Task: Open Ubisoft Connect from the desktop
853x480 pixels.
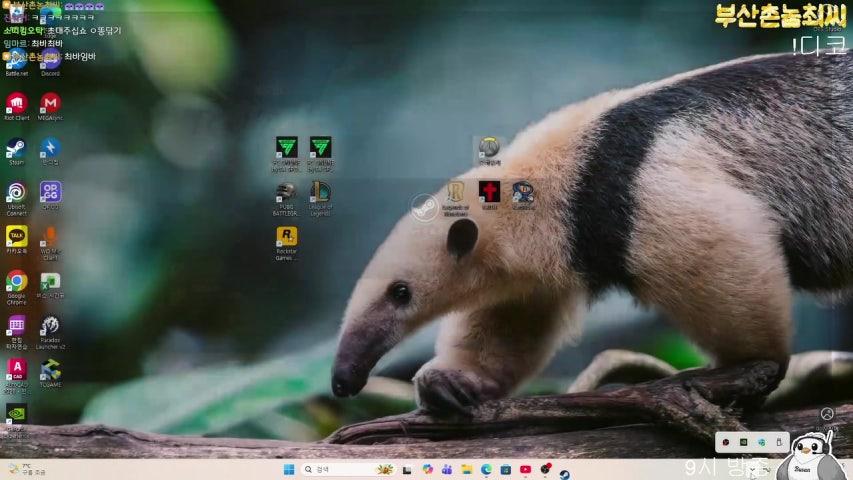Action: (x=16, y=192)
